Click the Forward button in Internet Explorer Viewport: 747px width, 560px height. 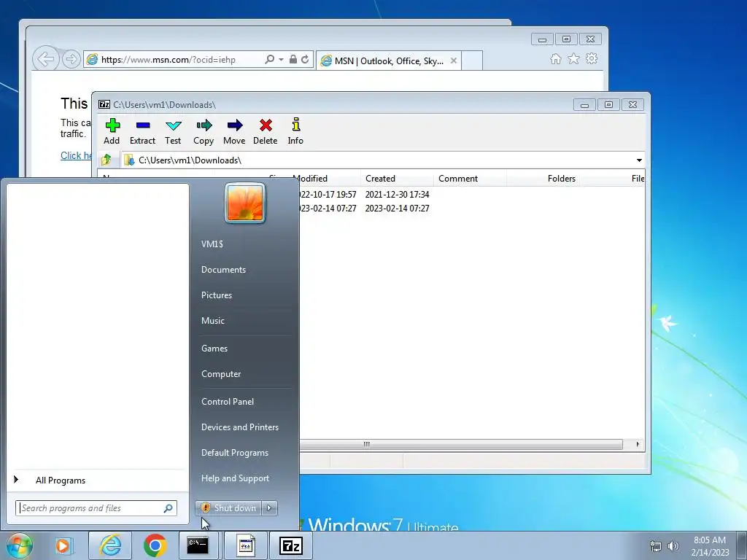[71, 60]
